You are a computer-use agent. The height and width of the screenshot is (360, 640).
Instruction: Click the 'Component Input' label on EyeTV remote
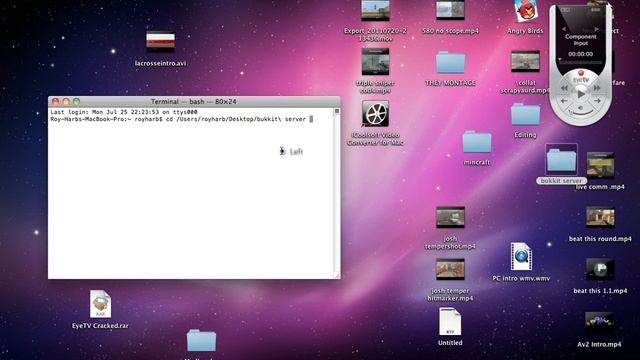pos(580,40)
